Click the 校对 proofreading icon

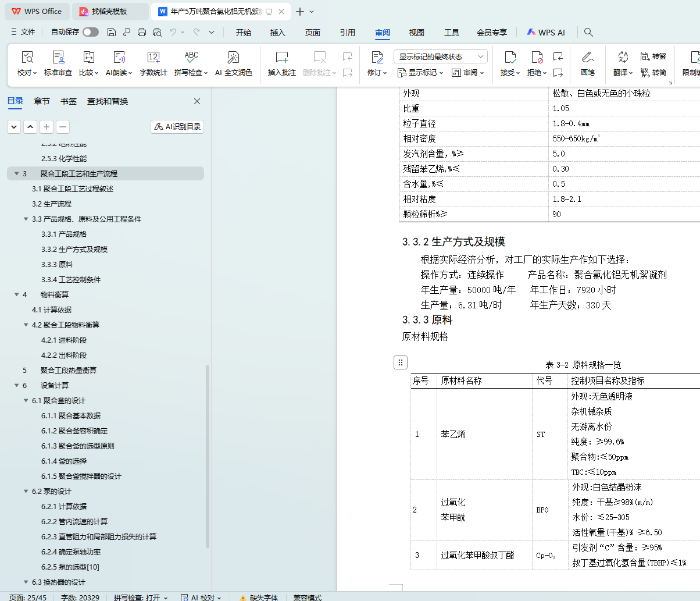point(27,58)
